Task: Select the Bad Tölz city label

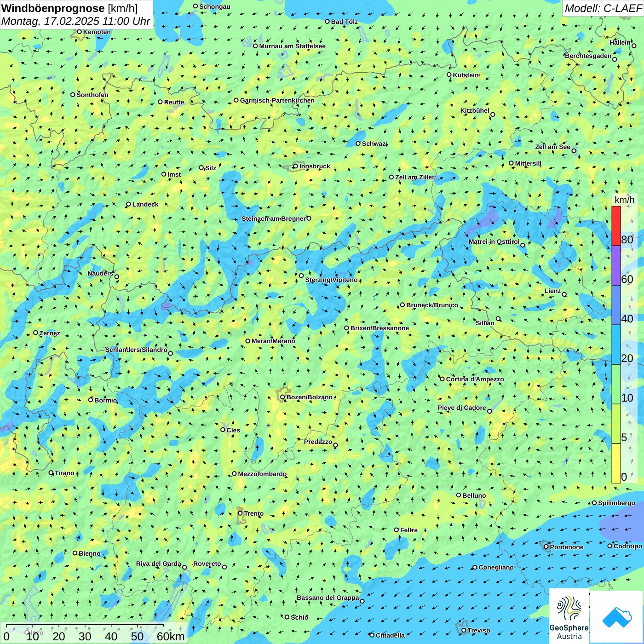Action: coord(344,22)
